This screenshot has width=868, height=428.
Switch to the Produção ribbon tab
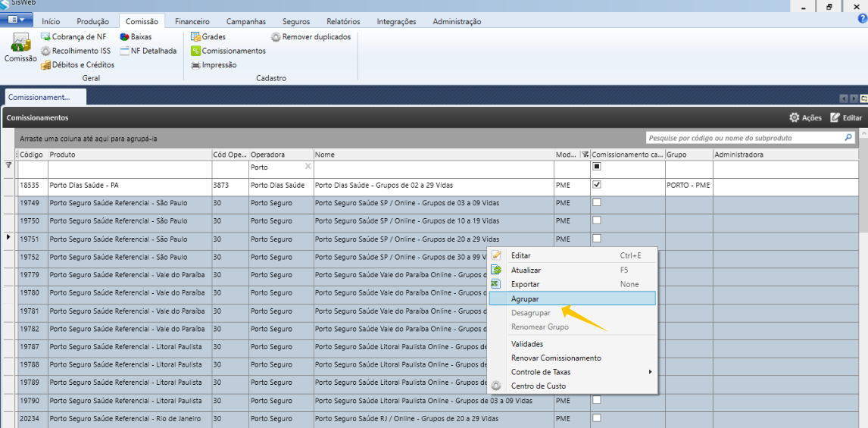click(x=93, y=22)
